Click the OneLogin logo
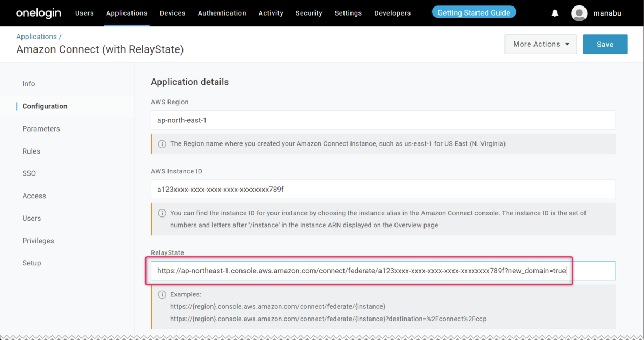This screenshot has width=644, height=340. (x=39, y=13)
